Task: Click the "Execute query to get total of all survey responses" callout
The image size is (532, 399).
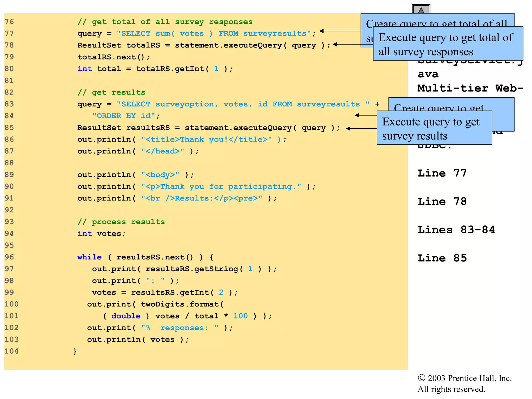Action: tap(448, 44)
